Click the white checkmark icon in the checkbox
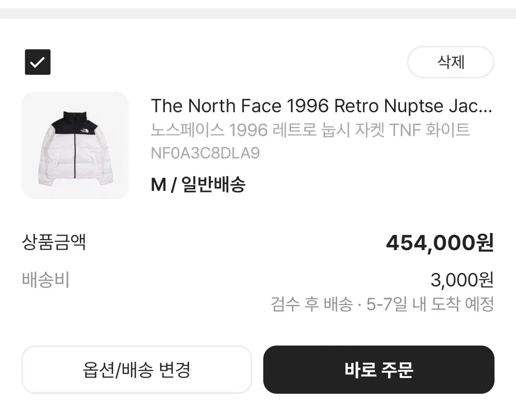516x420 pixels. [x=38, y=62]
